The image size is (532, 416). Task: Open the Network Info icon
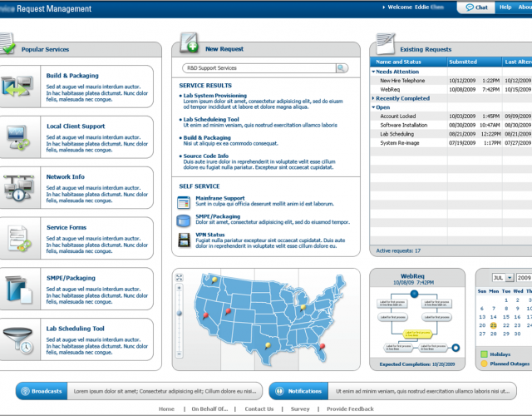(x=18, y=188)
